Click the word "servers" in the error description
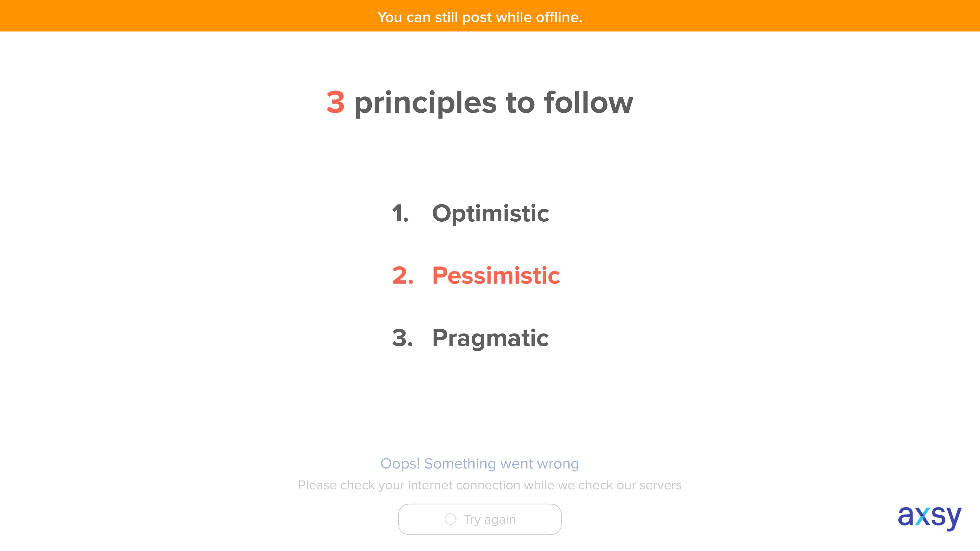980x551 pixels. 661,486
